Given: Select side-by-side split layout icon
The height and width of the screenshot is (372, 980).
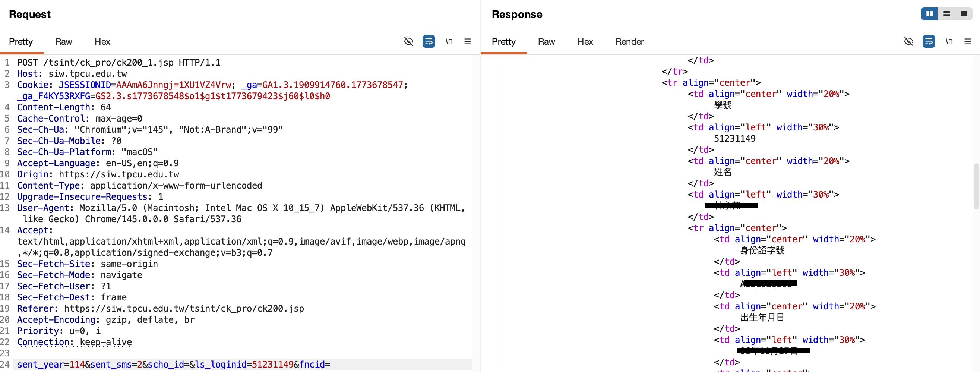Looking at the screenshot, I should (x=929, y=14).
